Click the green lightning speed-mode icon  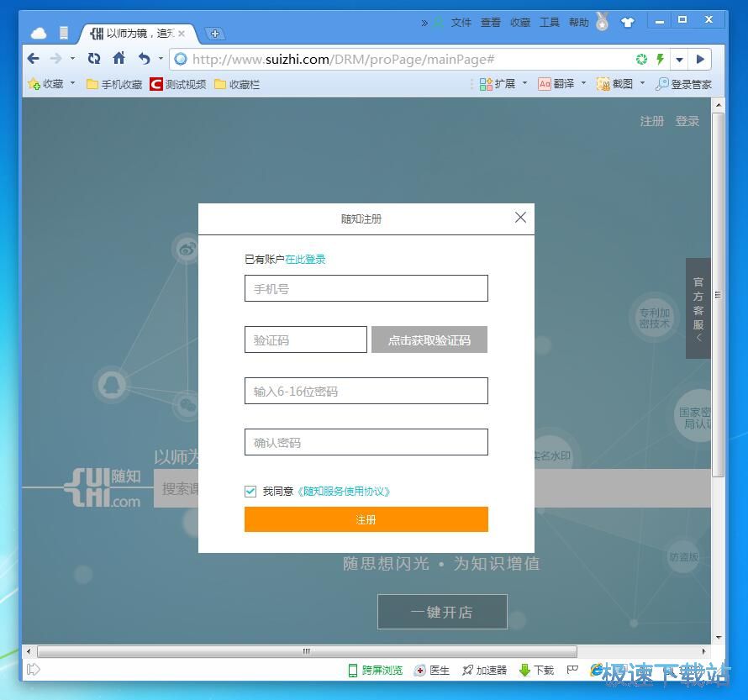pyautogui.click(x=661, y=59)
